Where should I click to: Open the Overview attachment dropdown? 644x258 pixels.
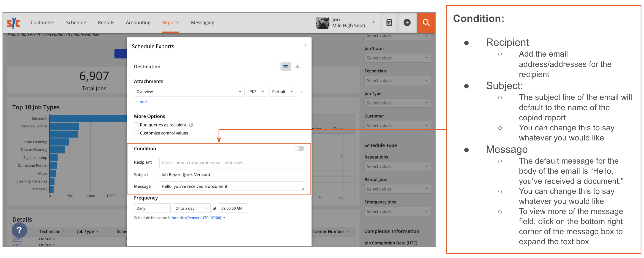(x=189, y=92)
